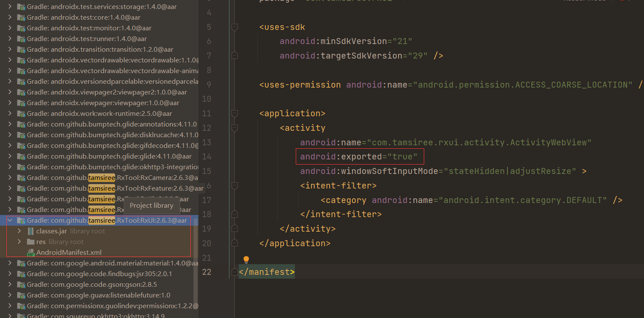Click project tree vertical scrollbar thumb
Screen dimensions: 644x318
point(195,261)
